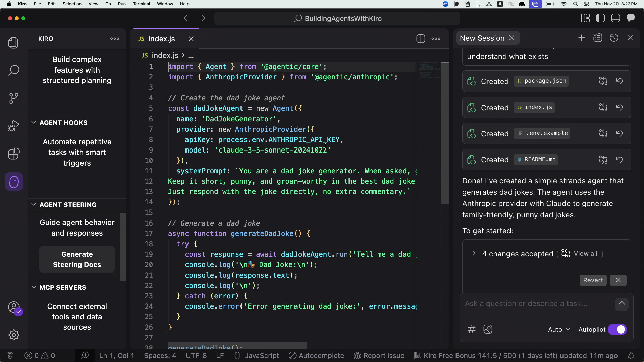Open README.md file chip
The width and height of the screenshot is (644, 362).
(x=536, y=160)
